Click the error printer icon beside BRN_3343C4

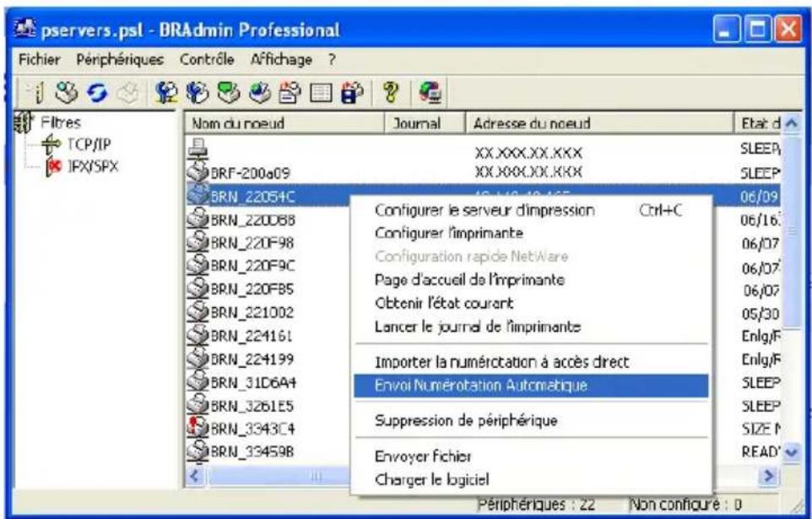(198, 429)
